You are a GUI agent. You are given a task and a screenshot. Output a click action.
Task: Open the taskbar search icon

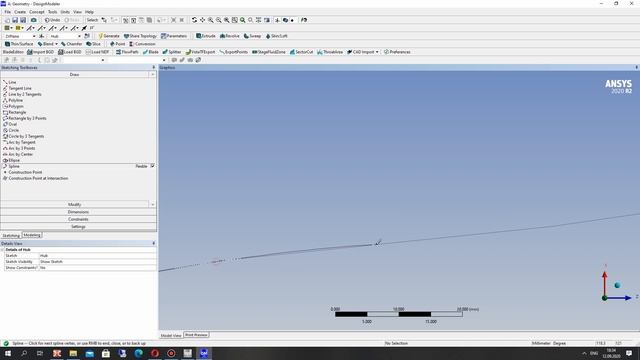[24, 353]
